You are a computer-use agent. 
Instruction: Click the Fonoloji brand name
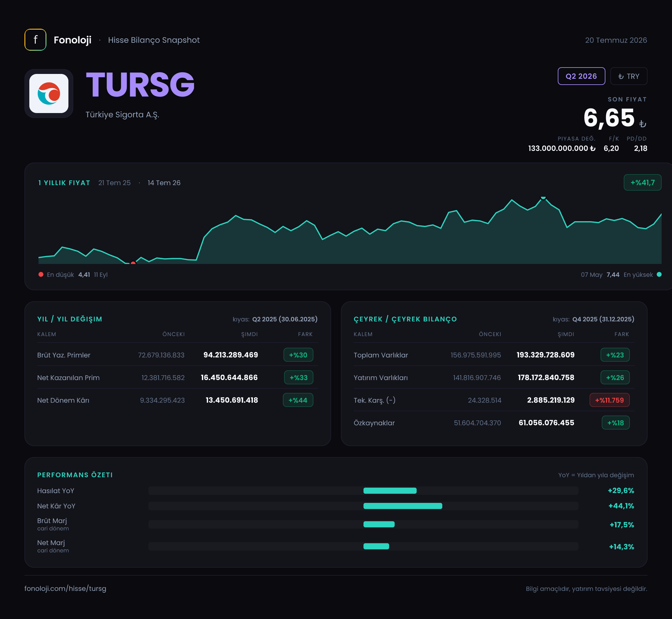click(x=72, y=40)
